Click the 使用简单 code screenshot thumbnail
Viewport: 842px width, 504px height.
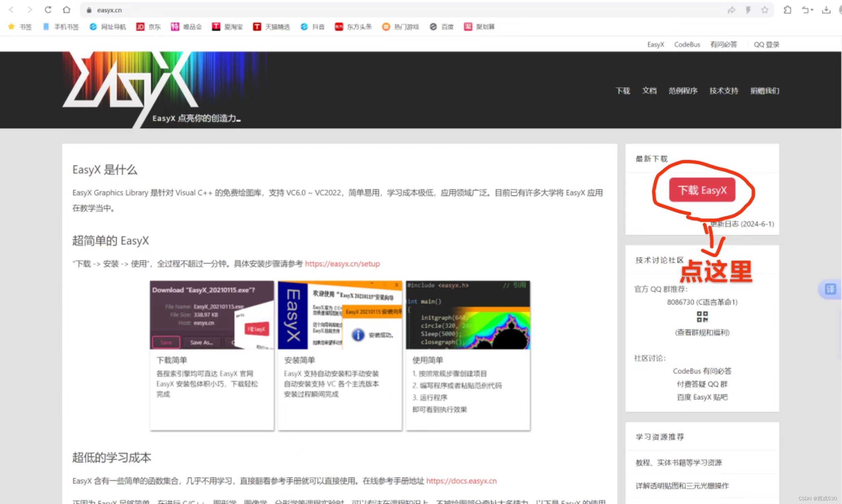click(468, 315)
